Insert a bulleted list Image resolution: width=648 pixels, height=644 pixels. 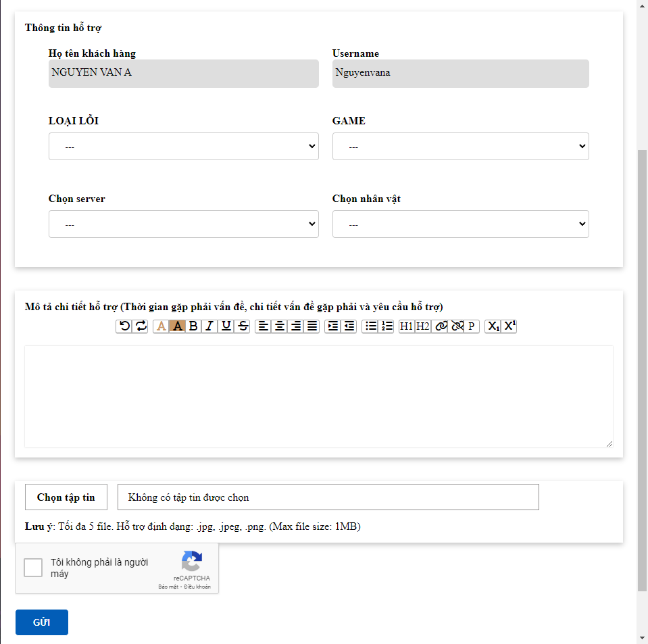pos(370,326)
